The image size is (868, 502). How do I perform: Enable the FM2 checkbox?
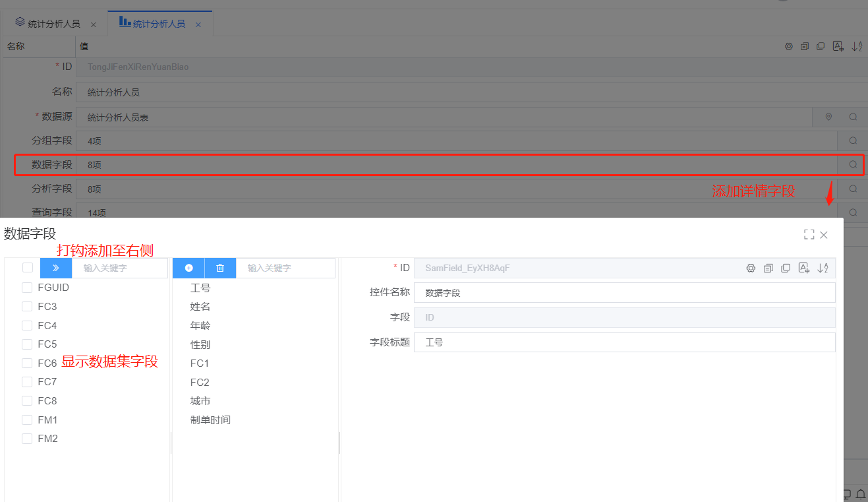[x=27, y=439]
